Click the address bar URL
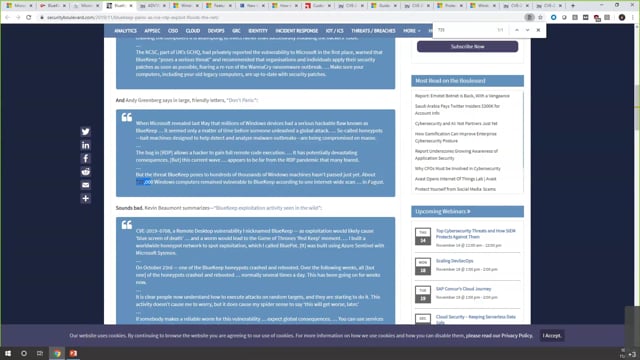 pos(133,18)
